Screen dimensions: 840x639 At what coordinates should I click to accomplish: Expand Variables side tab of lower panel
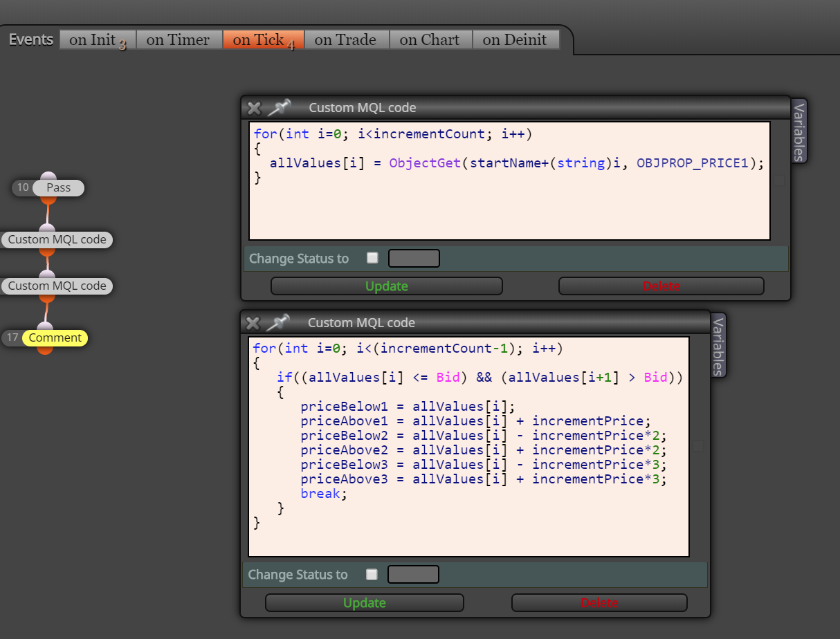tap(719, 346)
